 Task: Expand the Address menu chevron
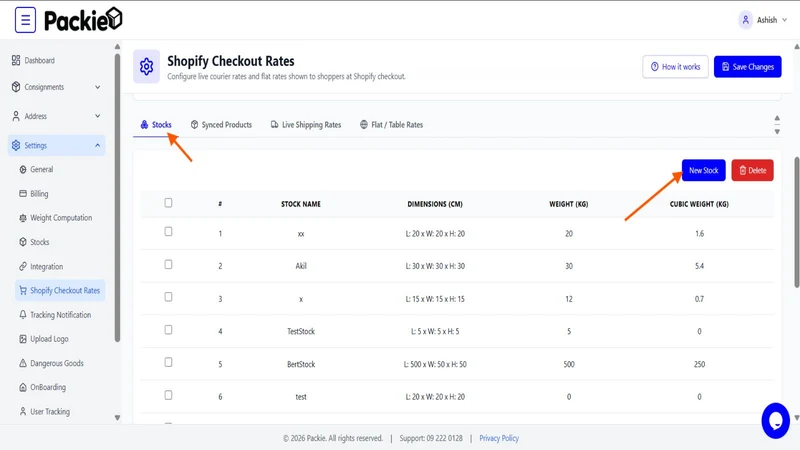tap(97, 116)
